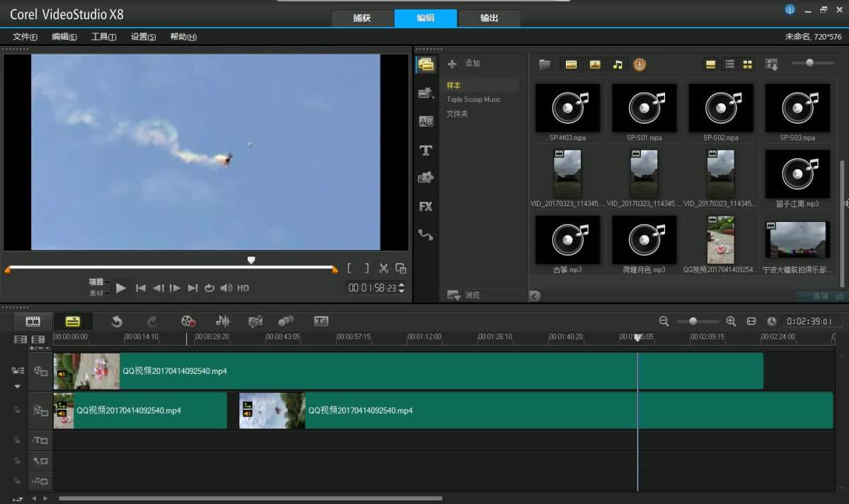Toggle audio files visibility in library
This screenshot has height=504, width=849.
point(618,64)
